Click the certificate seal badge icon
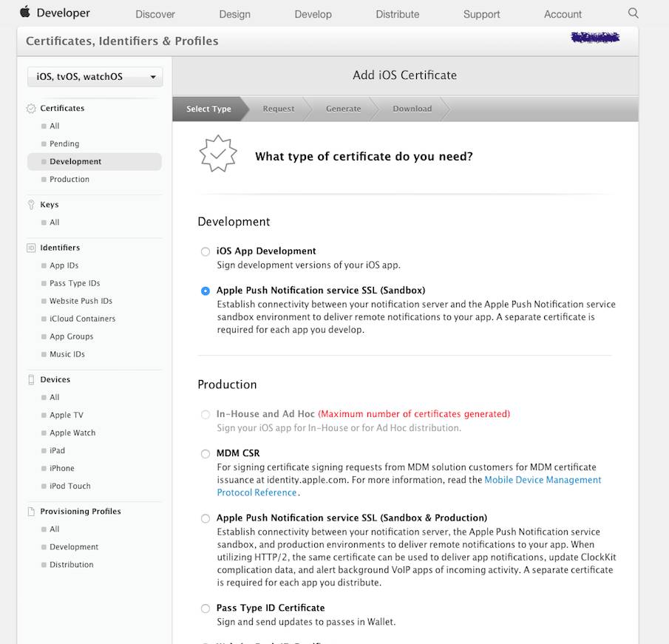Image resolution: width=669 pixels, height=644 pixels. click(x=218, y=155)
